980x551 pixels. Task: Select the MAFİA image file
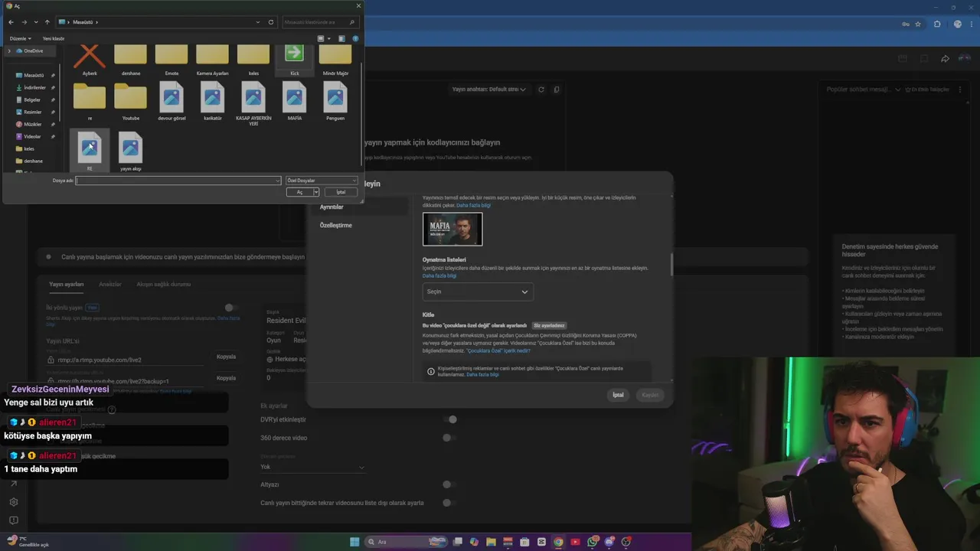(x=295, y=102)
